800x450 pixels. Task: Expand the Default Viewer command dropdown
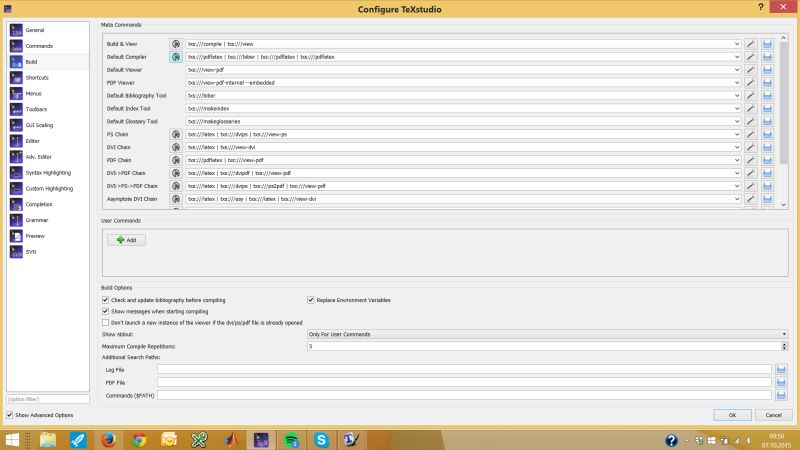pos(737,70)
